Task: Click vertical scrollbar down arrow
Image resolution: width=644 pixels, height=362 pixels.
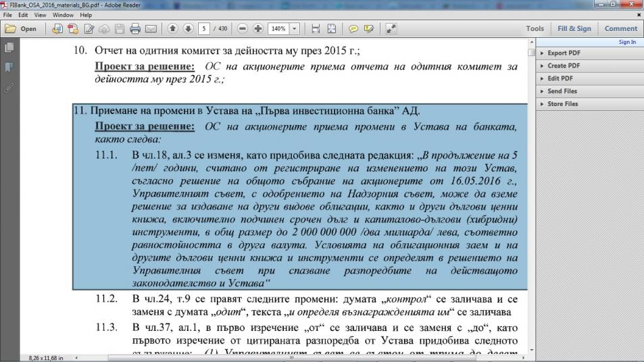Action: (x=531, y=350)
